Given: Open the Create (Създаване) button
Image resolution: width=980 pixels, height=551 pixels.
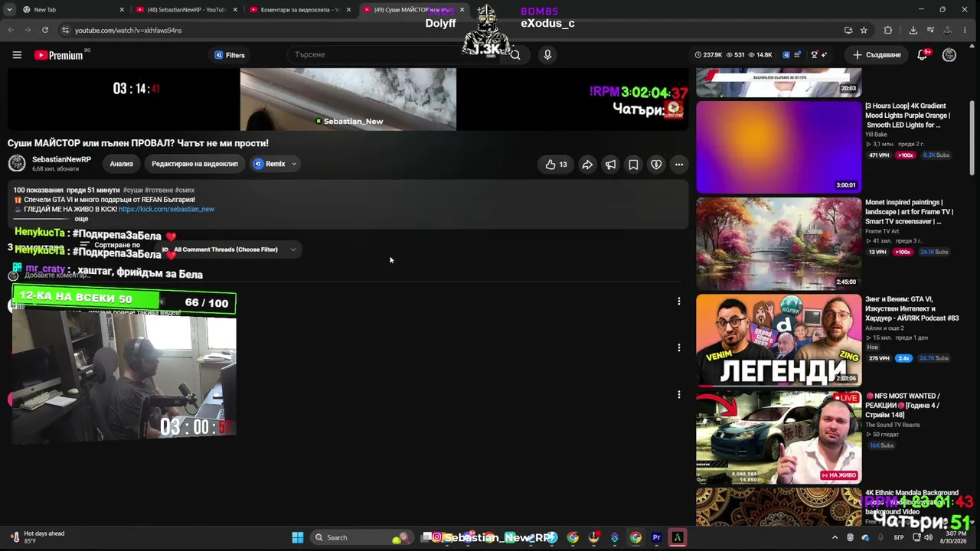Looking at the screenshot, I should coord(877,55).
